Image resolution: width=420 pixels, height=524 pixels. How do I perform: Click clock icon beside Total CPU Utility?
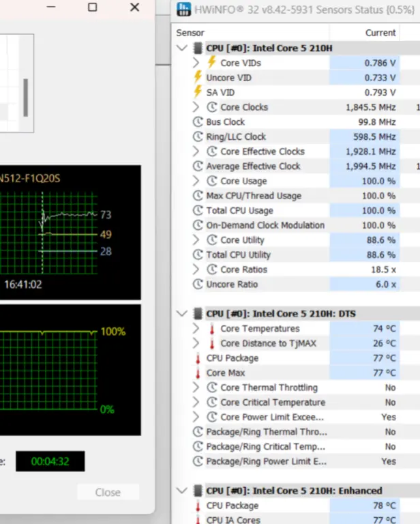click(x=198, y=254)
